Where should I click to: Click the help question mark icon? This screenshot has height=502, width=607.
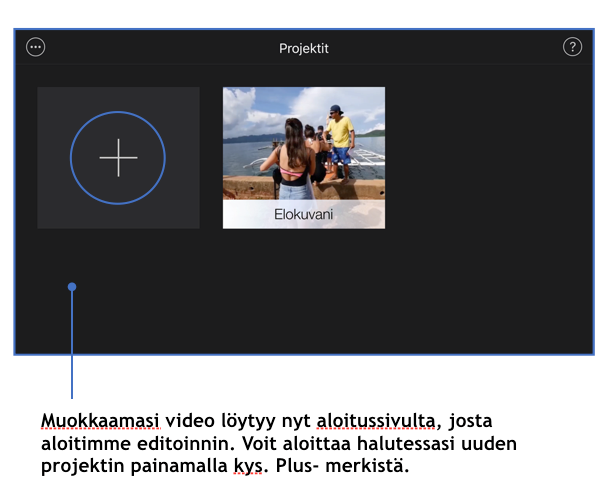pos(572,47)
